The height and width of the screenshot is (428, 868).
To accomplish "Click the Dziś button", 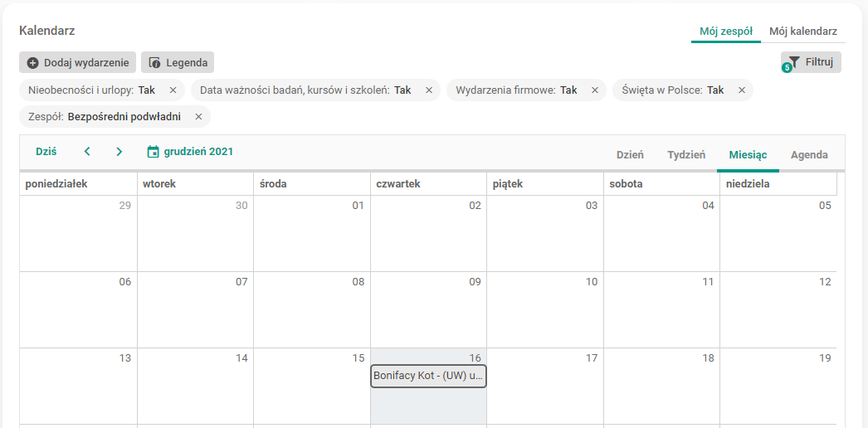I will [46, 152].
